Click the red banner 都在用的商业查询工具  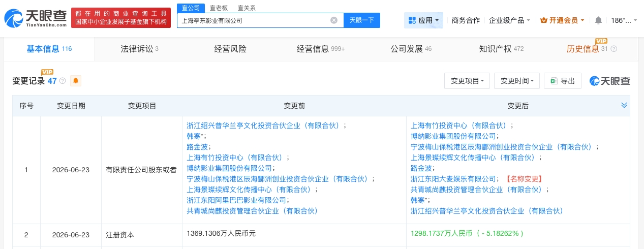[x=121, y=18]
